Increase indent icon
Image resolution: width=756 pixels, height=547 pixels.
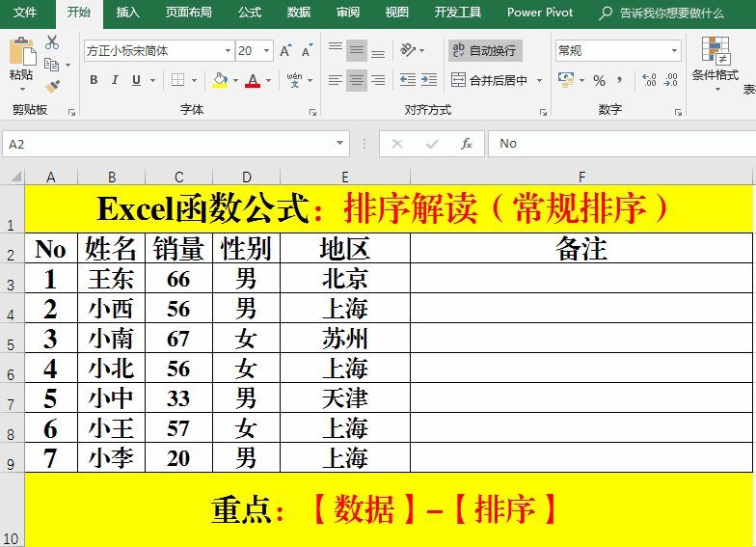[429, 80]
